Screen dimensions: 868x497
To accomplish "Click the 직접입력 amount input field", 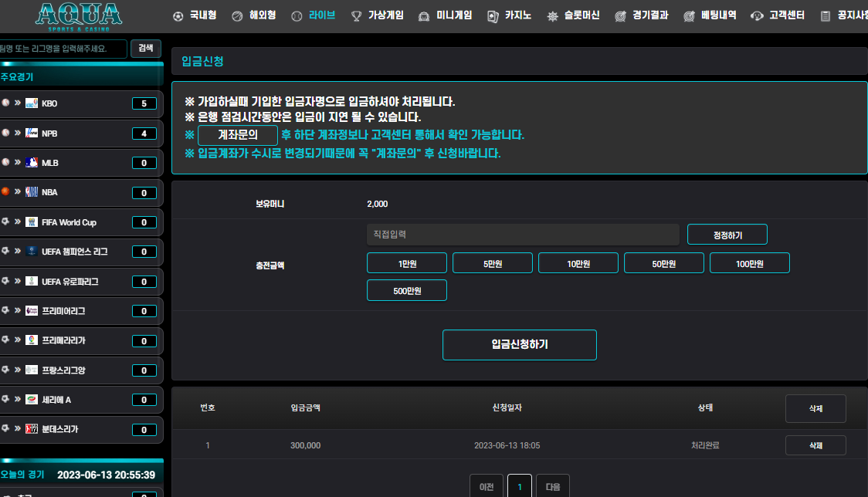I will pyautogui.click(x=522, y=234).
